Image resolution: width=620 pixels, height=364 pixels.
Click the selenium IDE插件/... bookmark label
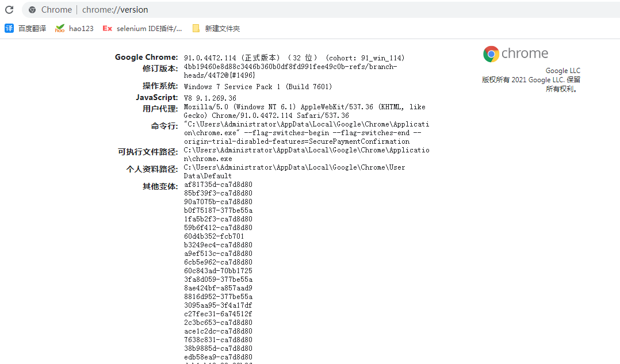pos(149,28)
